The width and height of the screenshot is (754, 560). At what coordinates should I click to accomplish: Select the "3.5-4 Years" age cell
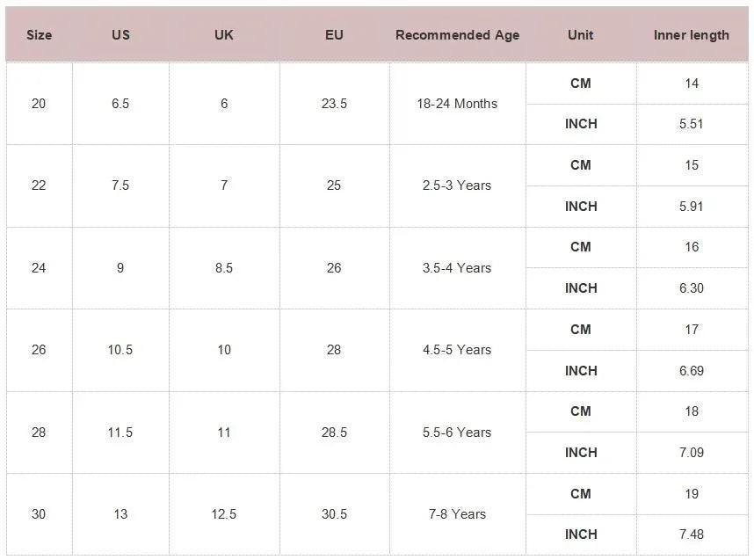coord(457,268)
